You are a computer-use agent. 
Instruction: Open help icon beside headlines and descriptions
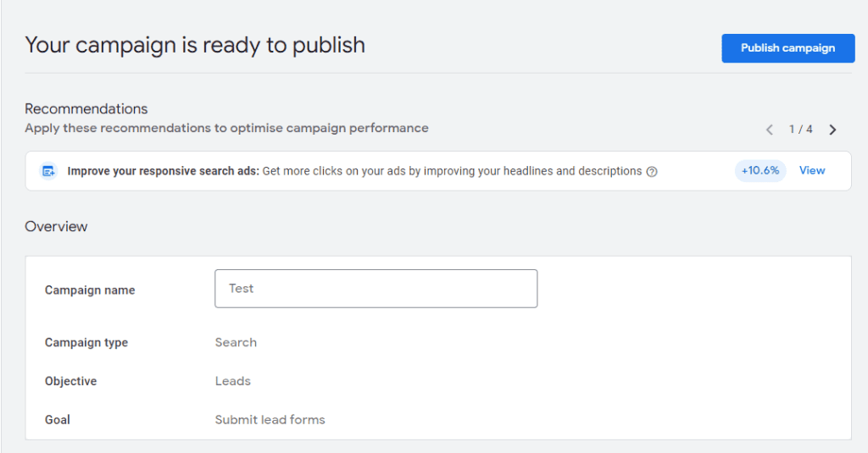tap(652, 172)
